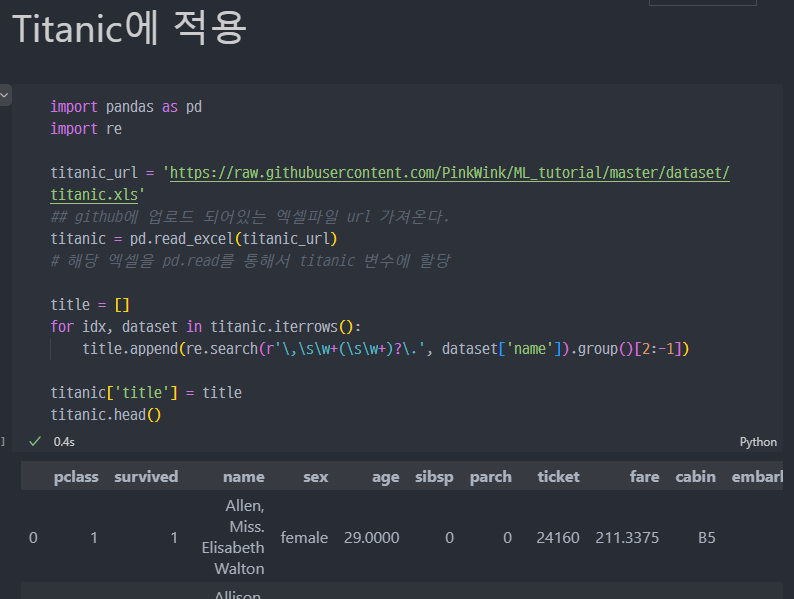Click the "titanic['title'] = title" code line

click(x=146, y=392)
